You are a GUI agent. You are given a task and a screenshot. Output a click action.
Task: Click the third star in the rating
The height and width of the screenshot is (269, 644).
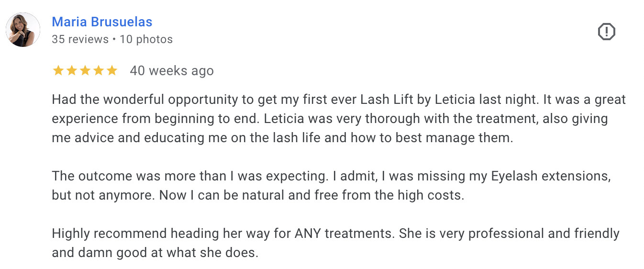85,71
